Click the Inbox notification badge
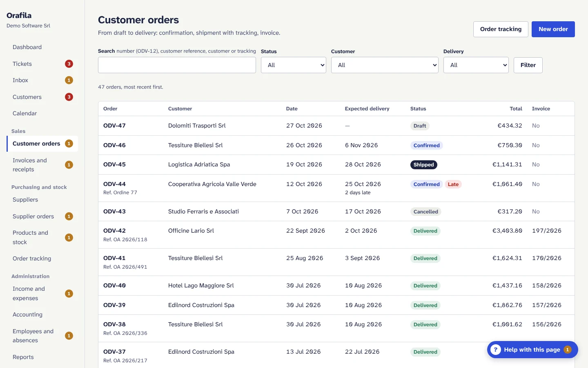 point(69,80)
